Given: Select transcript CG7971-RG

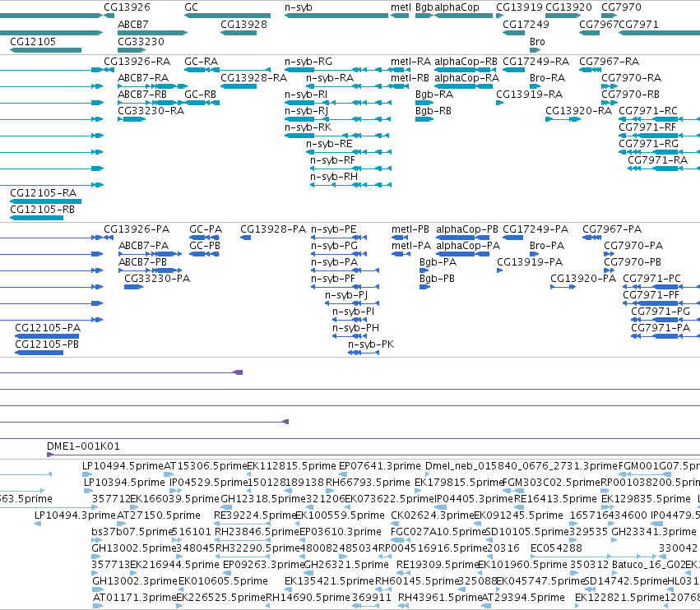Looking at the screenshot, I should tap(660, 152).
